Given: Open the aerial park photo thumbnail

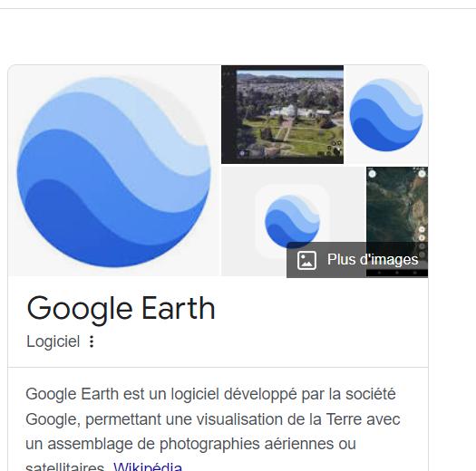Looking at the screenshot, I should pyautogui.click(x=282, y=114).
